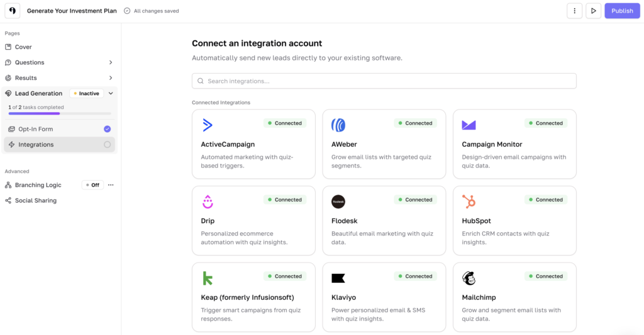This screenshot has height=335, width=644.
Task: Click Mailchimp's Connected badge
Action: 546,276
